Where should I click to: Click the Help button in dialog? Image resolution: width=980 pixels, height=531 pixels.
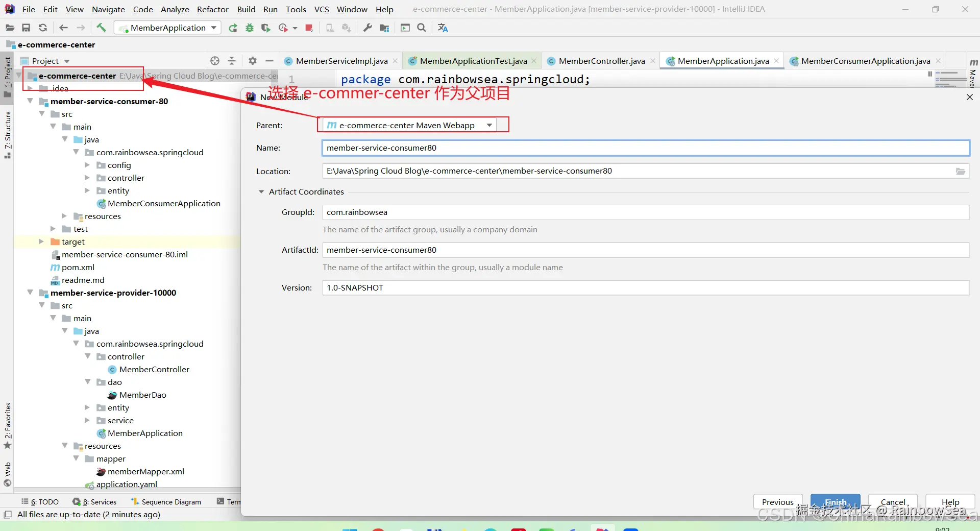(x=950, y=502)
